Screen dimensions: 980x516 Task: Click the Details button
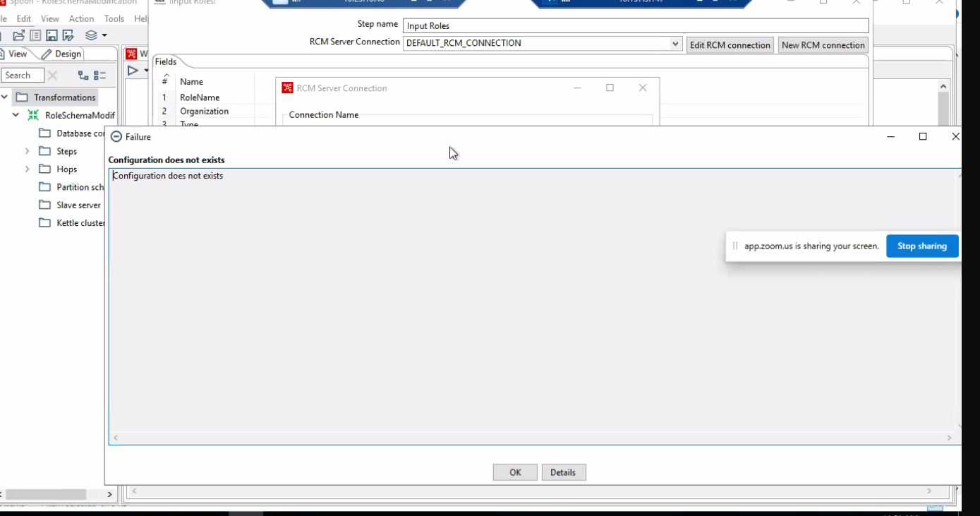click(563, 472)
